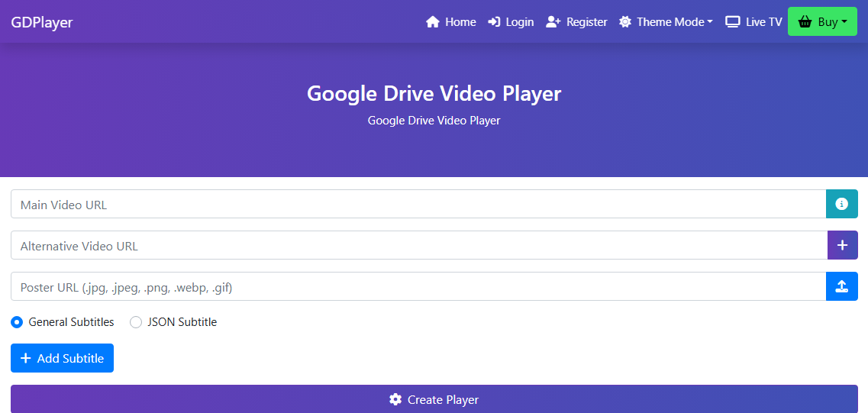The width and height of the screenshot is (868, 413).
Task: Click into Alternative Video URL field
Action: (x=418, y=245)
